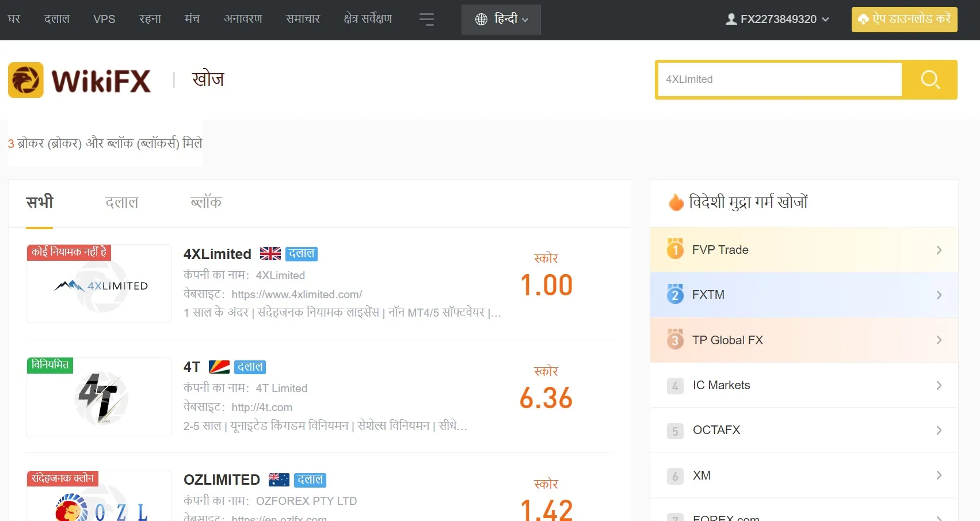Focus the 4XLimited search input field
The width and height of the screenshot is (980, 521).
[x=780, y=79]
